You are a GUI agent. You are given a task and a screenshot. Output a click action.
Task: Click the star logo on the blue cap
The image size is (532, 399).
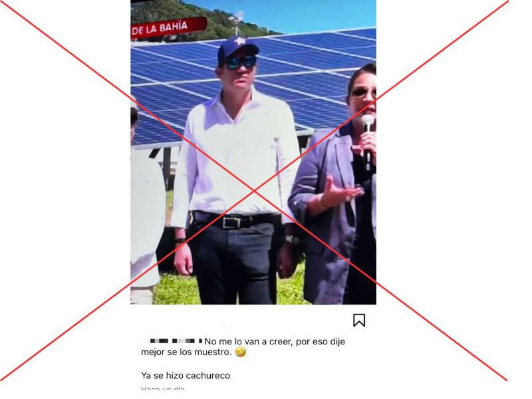(241, 41)
